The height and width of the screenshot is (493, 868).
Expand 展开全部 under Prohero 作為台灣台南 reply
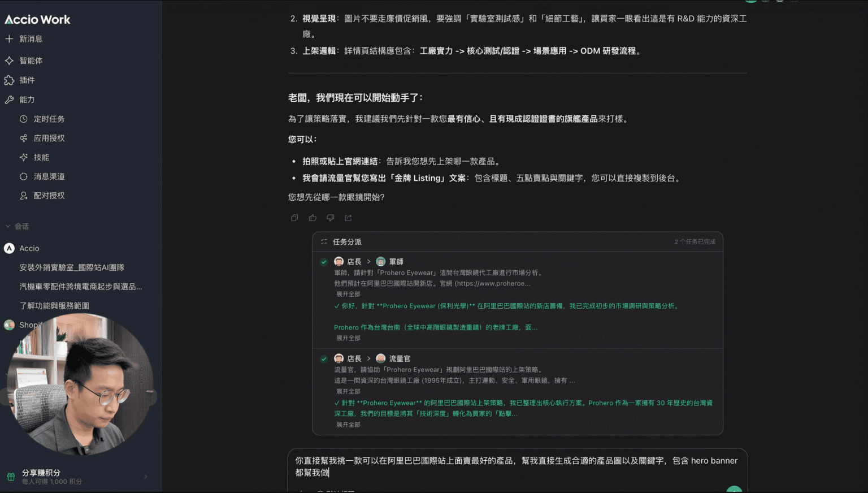tap(348, 338)
